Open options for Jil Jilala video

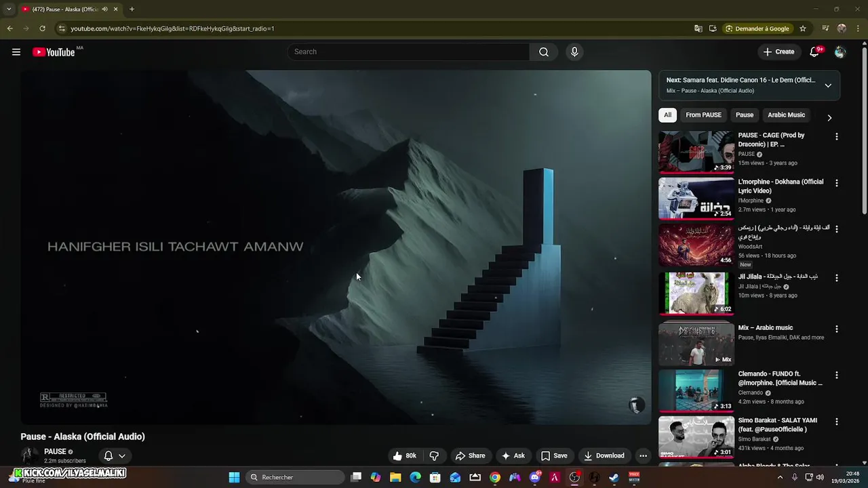click(x=836, y=278)
